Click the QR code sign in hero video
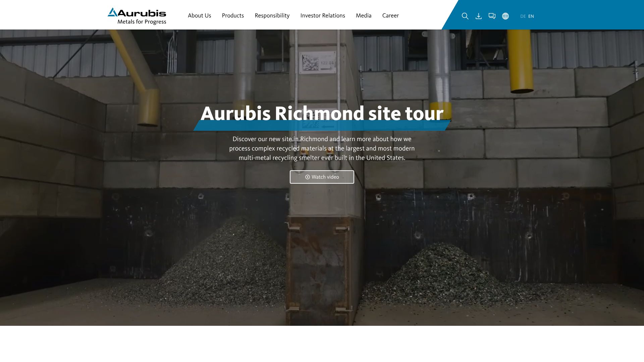 coord(317,62)
